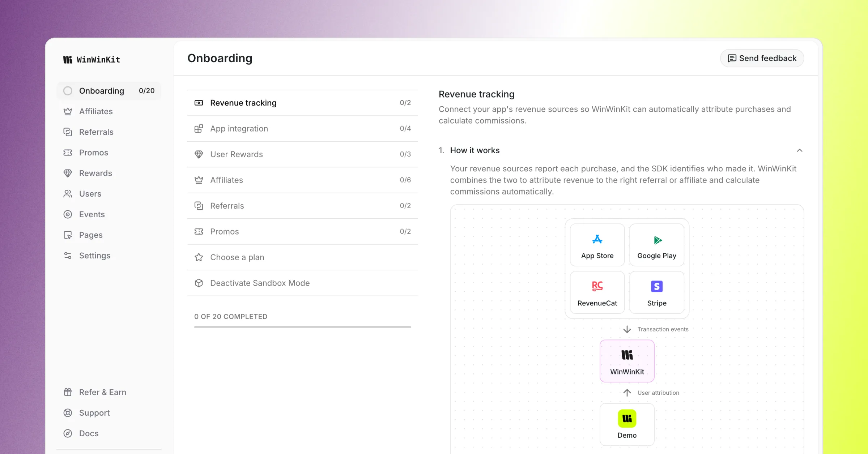Select the RevenueCat card in diagram

click(x=597, y=292)
